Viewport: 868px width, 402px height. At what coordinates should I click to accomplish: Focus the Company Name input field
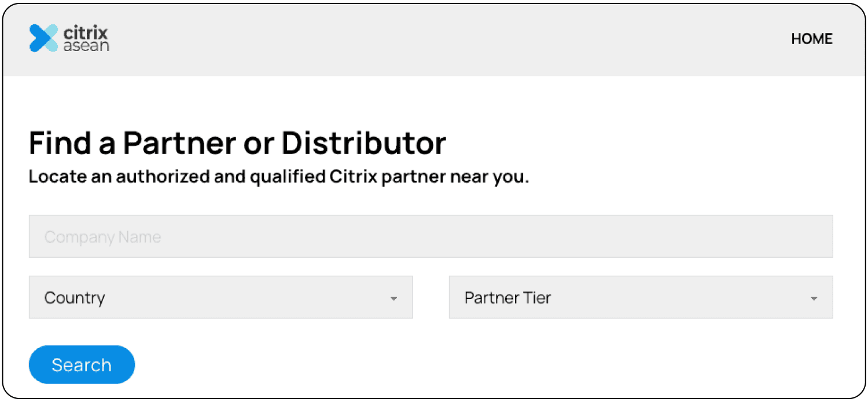pos(431,236)
